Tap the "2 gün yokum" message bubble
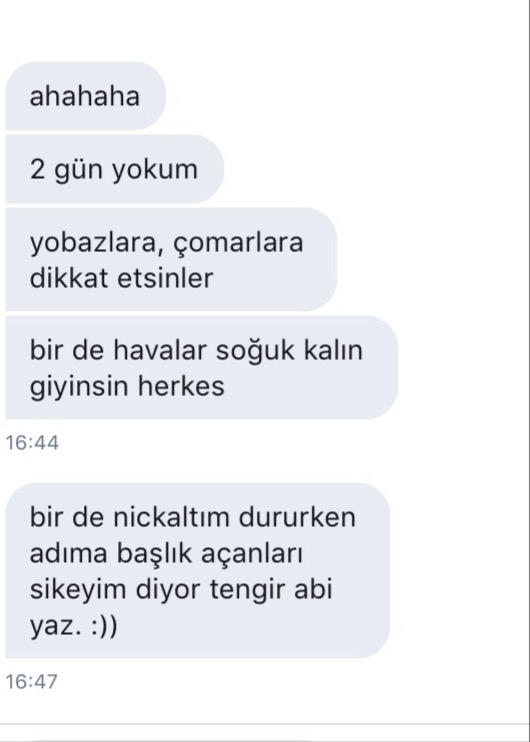This screenshot has height=742, width=530. pos(115,169)
